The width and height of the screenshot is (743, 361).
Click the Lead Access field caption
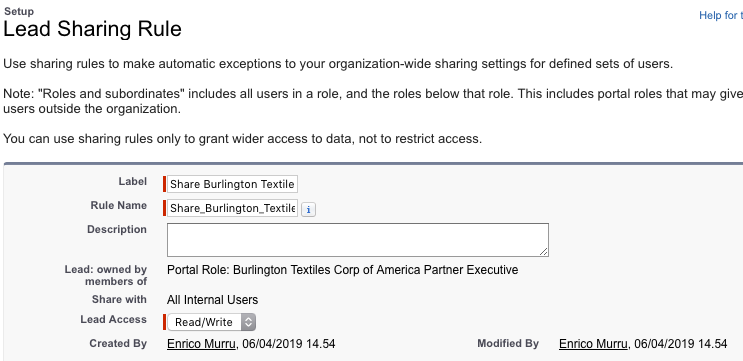point(113,319)
